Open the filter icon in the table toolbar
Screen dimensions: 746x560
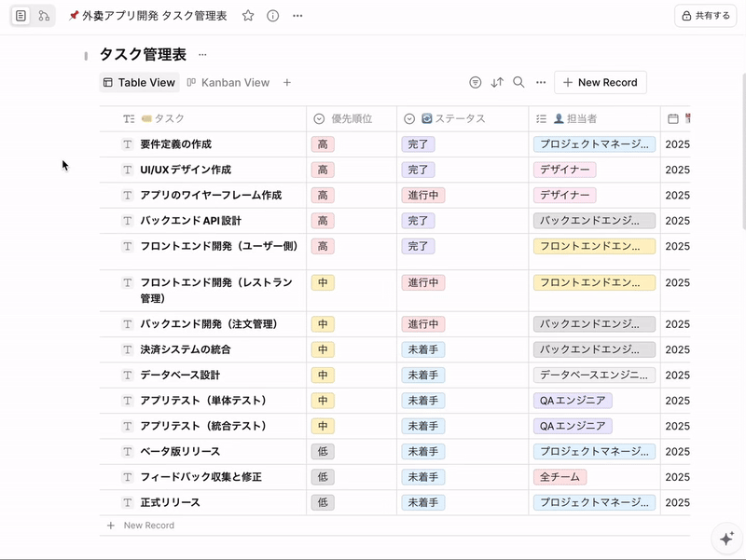477,82
